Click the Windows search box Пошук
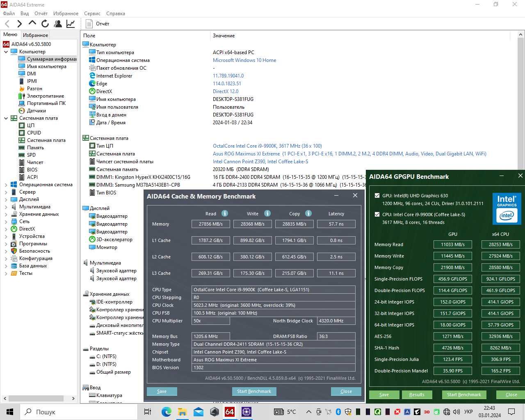The width and height of the screenshot is (525, 420). click(78, 412)
